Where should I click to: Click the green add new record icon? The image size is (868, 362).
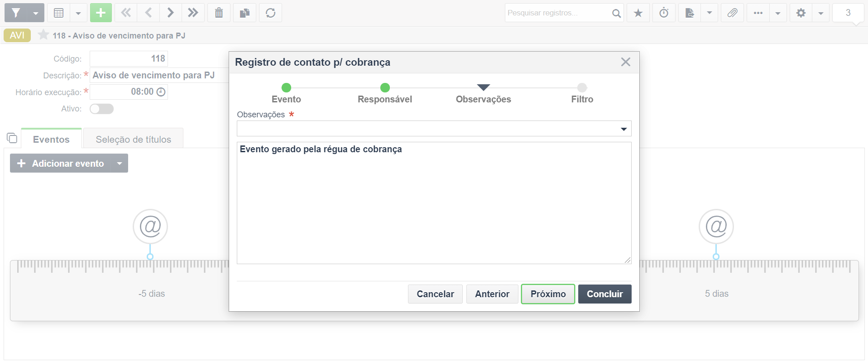[x=101, y=13]
